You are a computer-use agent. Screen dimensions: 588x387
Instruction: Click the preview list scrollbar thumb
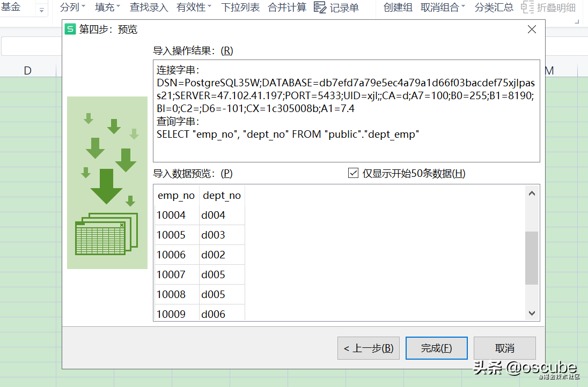pyautogui.click(x=532, y=258)
